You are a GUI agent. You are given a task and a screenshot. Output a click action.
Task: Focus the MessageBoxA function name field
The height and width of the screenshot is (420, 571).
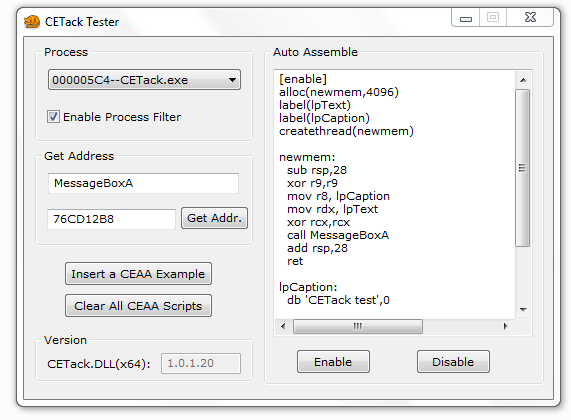[143, 183]
